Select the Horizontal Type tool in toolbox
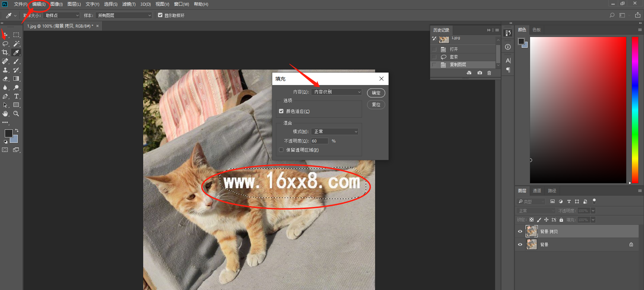 (16, 96)
